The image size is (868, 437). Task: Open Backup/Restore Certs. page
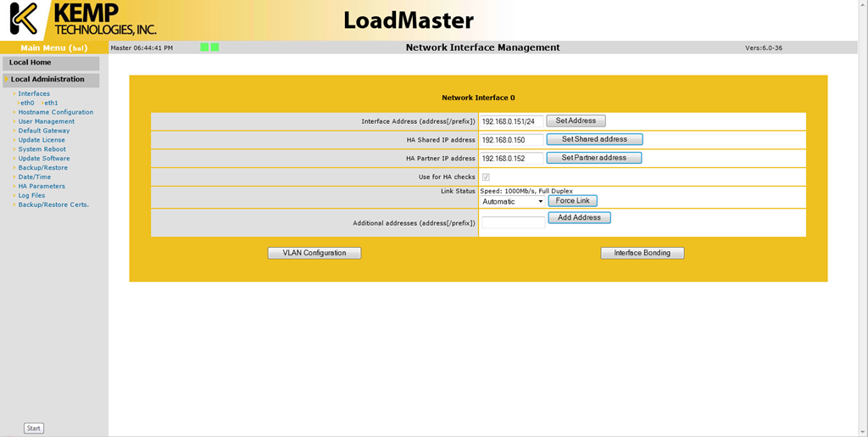(53, 205)
